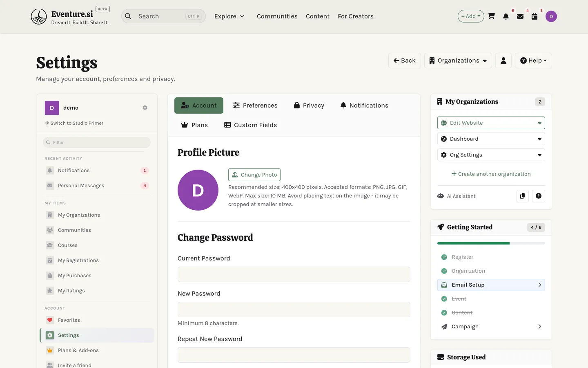588x368 pixels.
Task: Click the Back button
Action: (405, 61)
